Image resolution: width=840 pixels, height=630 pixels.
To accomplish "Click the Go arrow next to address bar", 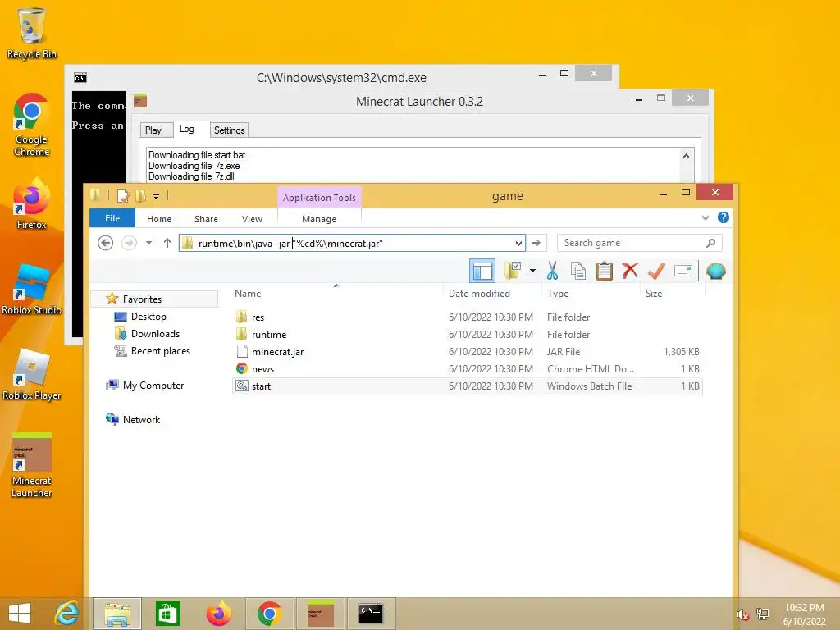I will (536, 243).
